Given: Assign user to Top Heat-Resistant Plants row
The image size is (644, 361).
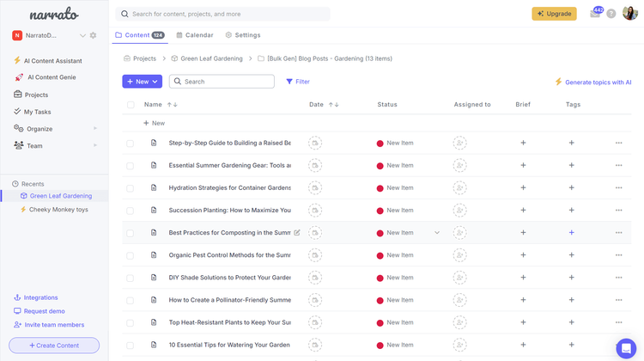Looking at the screenshot, I should point(459,322).
